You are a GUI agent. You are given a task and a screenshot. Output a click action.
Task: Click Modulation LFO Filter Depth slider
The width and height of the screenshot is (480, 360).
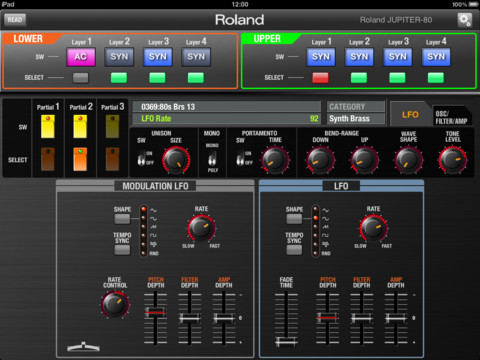(x=189, y=318)
